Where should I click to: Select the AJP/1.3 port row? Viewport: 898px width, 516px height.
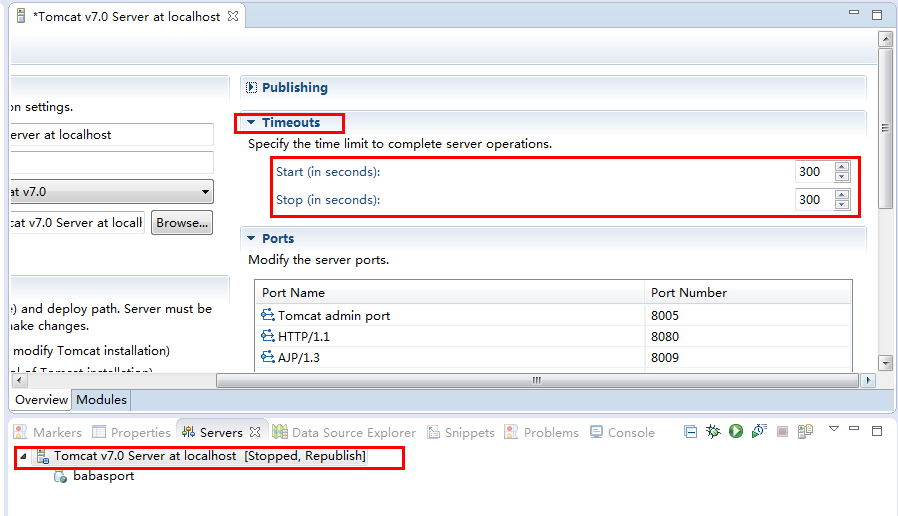pos(553,357)
